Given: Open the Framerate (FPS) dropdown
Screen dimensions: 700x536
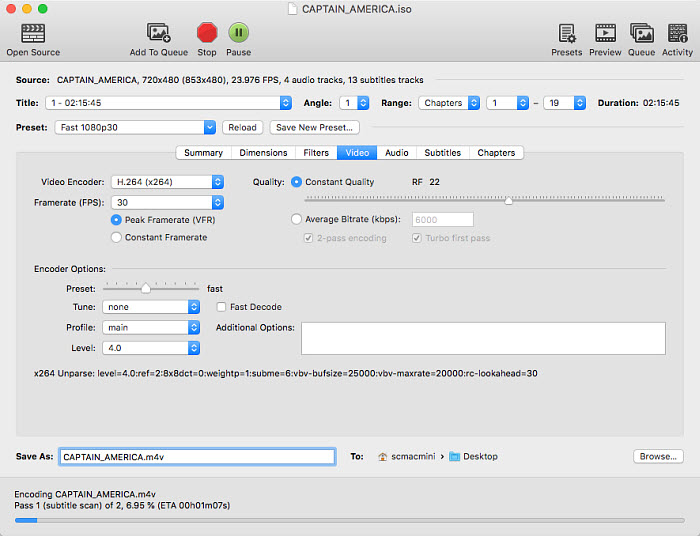Looking at the screenshot, I should [x=167, y=203].
